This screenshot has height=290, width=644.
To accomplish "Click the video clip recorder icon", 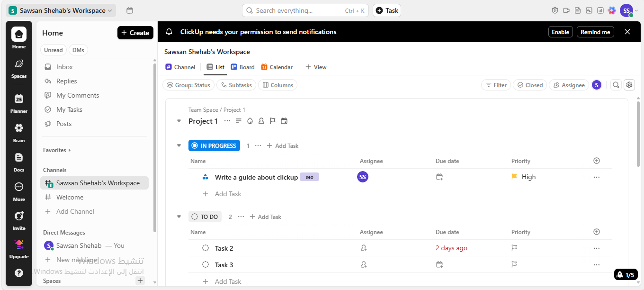I will point(567,10).
